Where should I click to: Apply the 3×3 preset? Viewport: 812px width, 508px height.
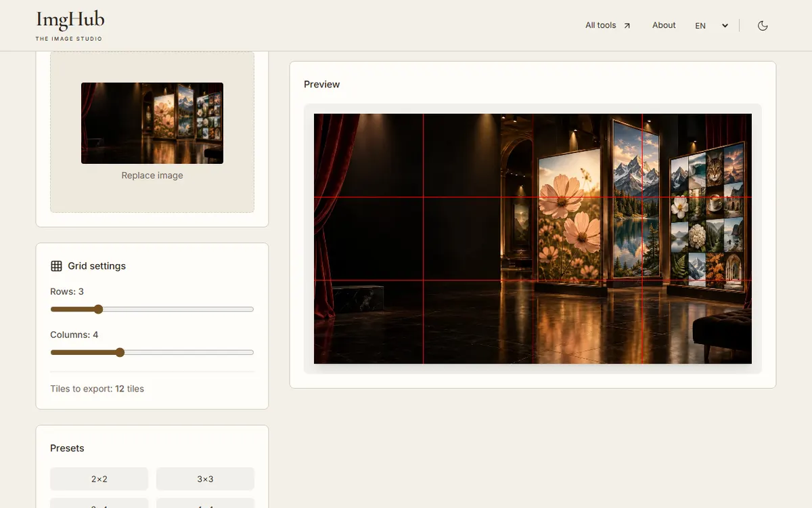pos(205,479)
